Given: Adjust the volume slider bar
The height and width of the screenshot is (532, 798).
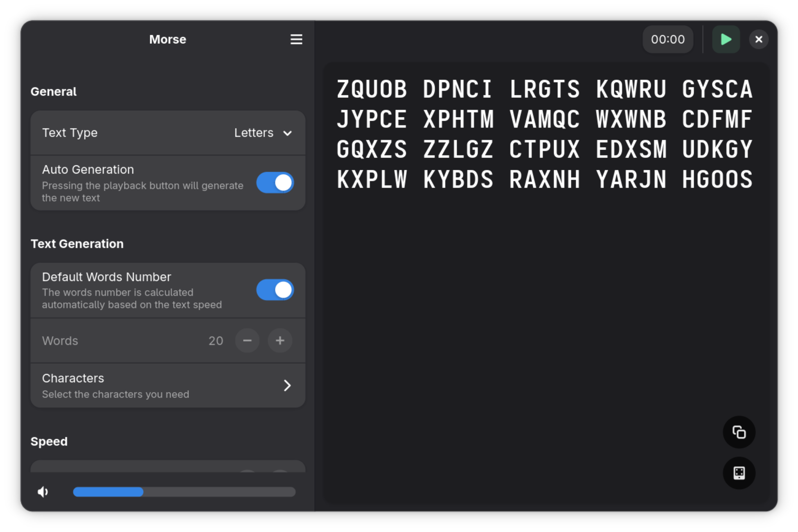Looking at the screenshot, I should [x=184, y=492].
